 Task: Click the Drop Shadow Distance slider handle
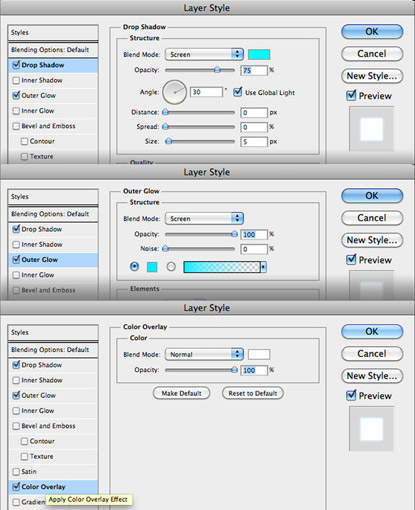point(165,112)
